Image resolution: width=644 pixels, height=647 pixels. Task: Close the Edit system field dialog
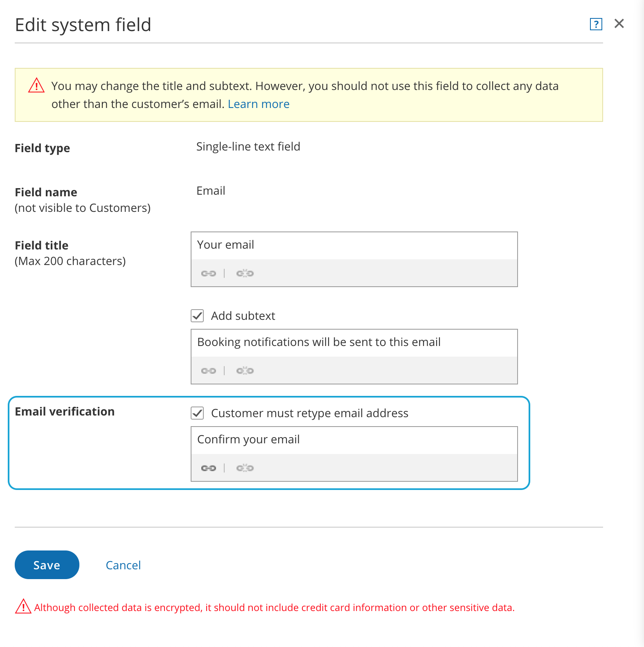coord(619,24)
